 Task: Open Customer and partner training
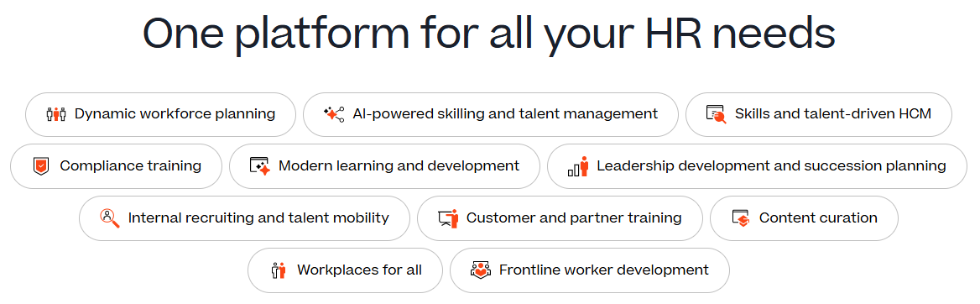click(560, 218)
